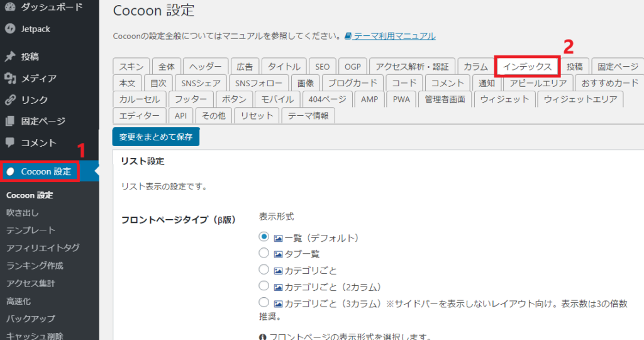
Task: Open the 投稿 settings tab
Action: [575, 67]
